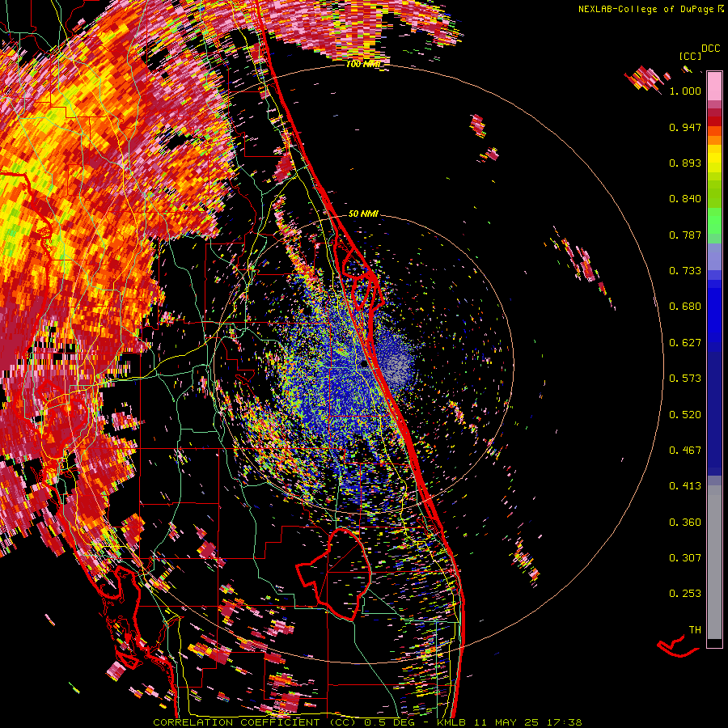Image resolution: width=728 pixels, height=728 pixels.
Task: Select the 0.307 scale value
Action: pyautogui.click(x=685, y=558)
